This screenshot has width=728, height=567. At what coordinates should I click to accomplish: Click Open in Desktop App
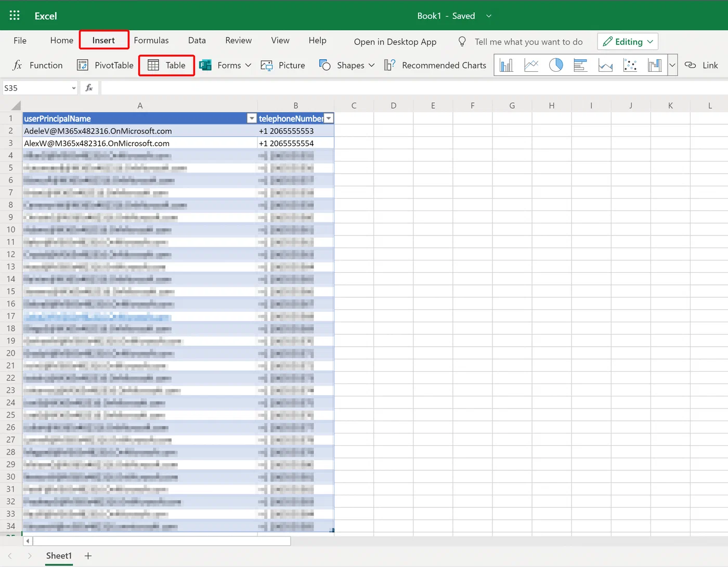(395, 42)
